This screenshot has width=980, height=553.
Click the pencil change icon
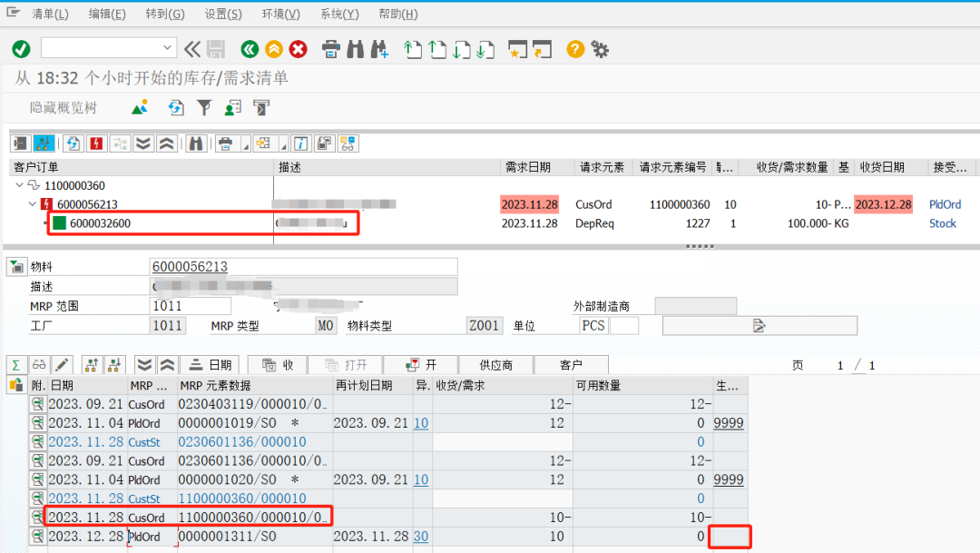click(62, 365)
